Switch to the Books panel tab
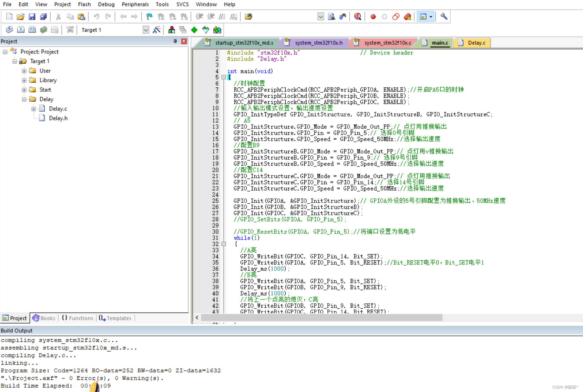Viewport: 583px width, 392px height. pyautogui.click(x=44, y=318)
